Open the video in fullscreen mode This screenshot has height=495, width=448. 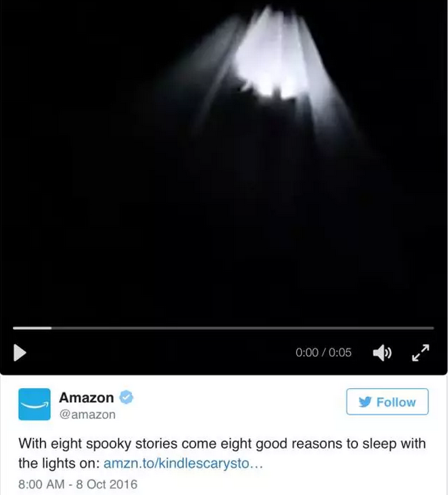tap(420, 352)
